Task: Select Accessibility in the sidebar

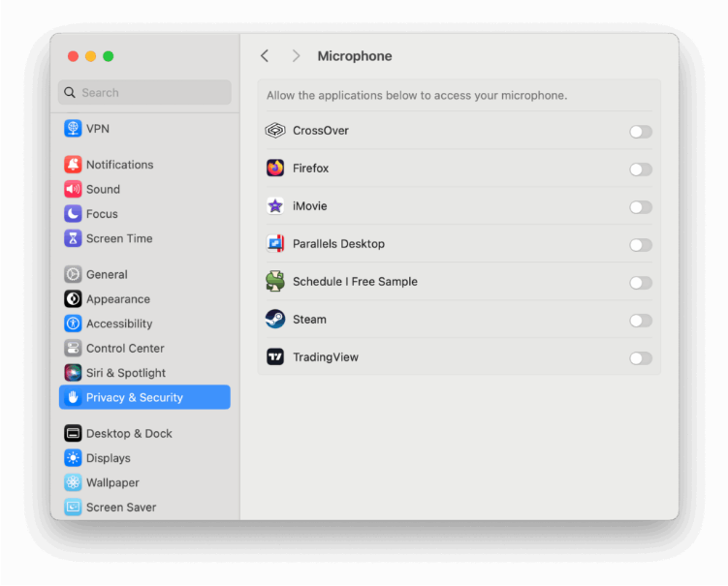Action: click(x=144, y=324)
